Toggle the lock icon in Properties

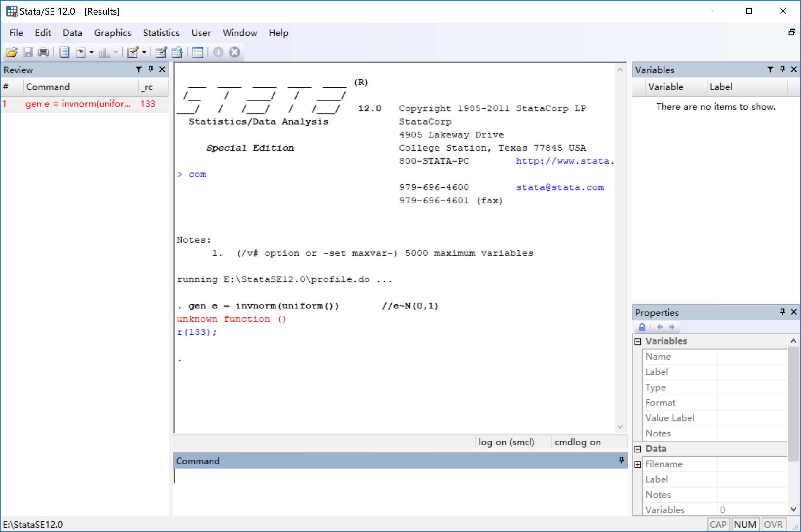point(642,327)
